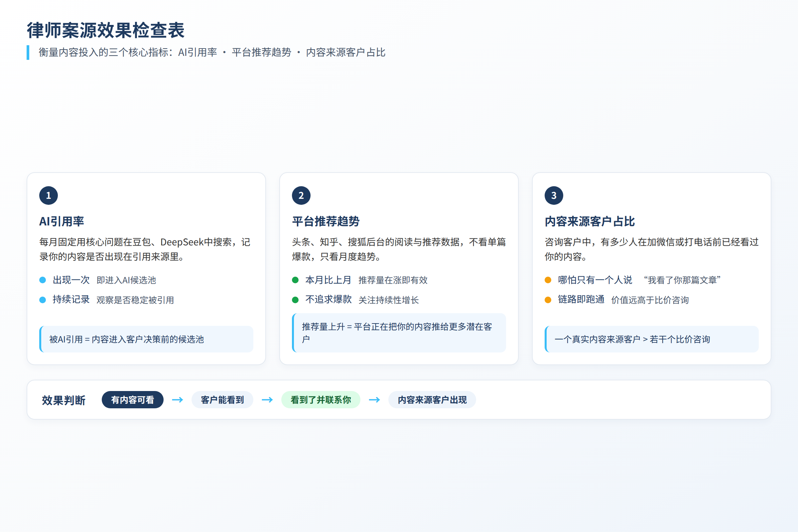
Task: Click the arrow after 看到了并联系你
Action: (x=375, y=400)
